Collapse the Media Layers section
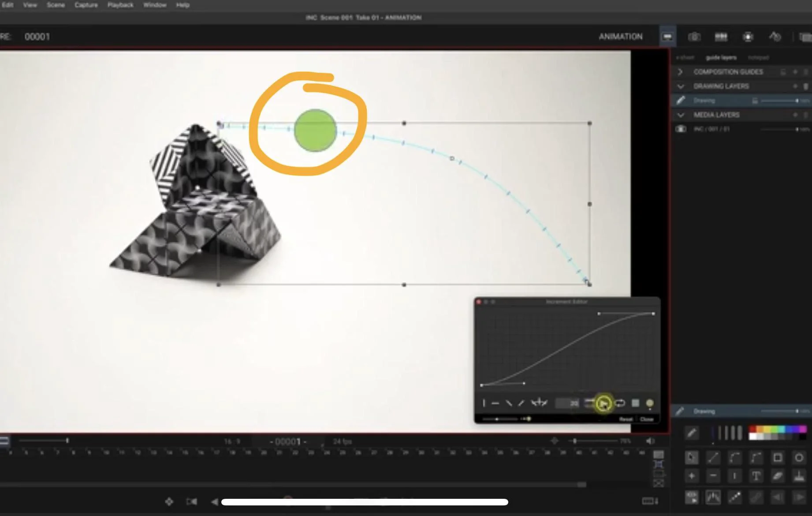812x516 pixels. [x=681, y=115]
